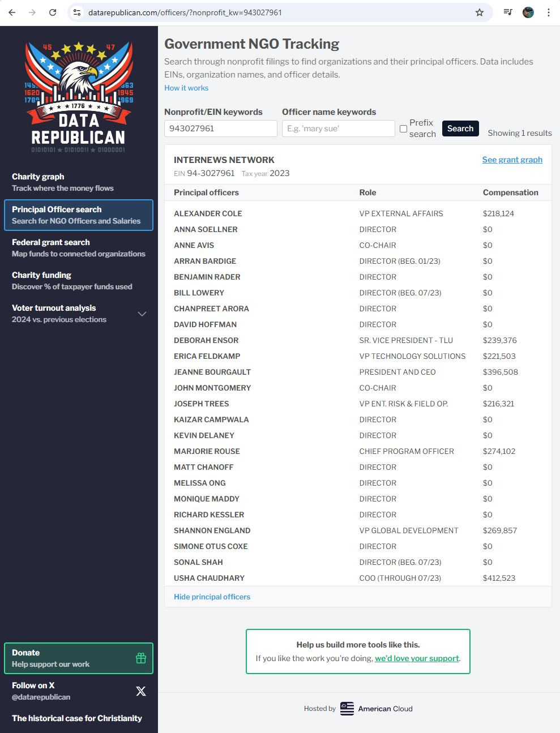The height and width of the screenshot is (733, 560).
Task: Bookmark this page with the star icon
Action: pos(480,12)
